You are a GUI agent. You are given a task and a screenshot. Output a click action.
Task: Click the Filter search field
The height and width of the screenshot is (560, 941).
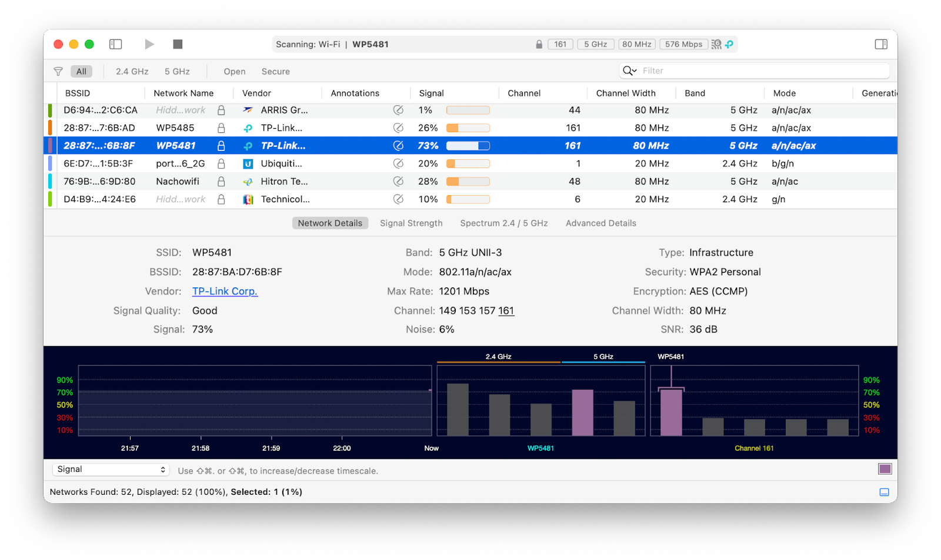tap(755, 71)
